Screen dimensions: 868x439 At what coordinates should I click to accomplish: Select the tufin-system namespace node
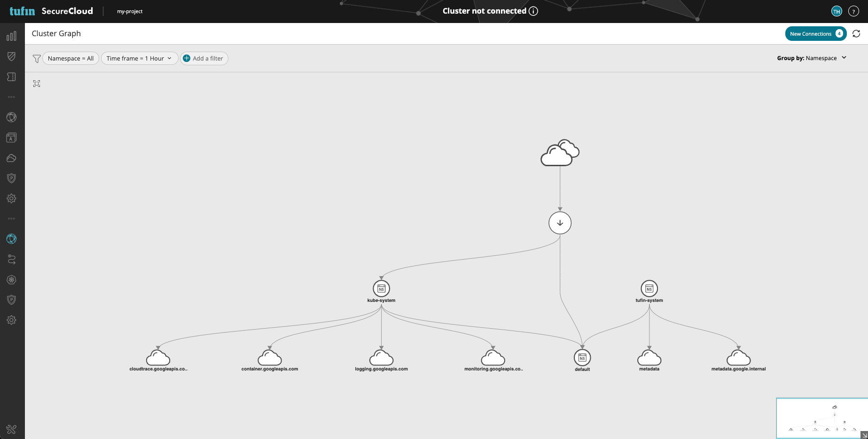[x=649, y=289]
